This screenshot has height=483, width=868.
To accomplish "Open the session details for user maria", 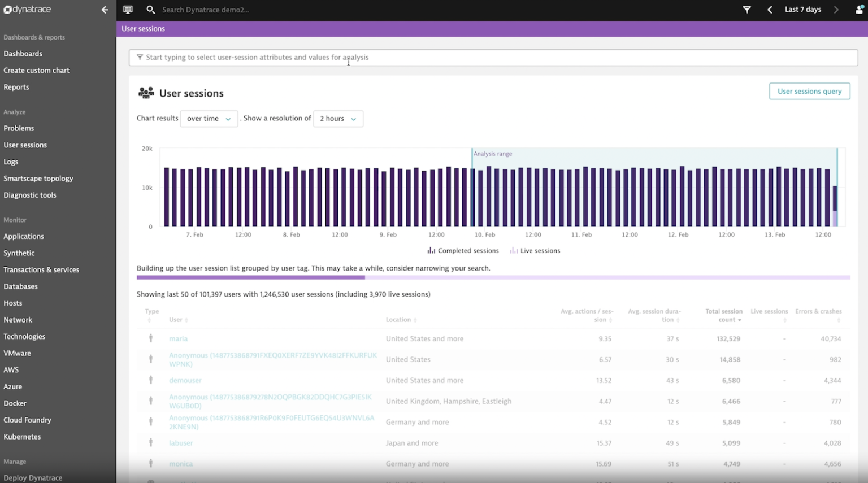I will 179,338.
